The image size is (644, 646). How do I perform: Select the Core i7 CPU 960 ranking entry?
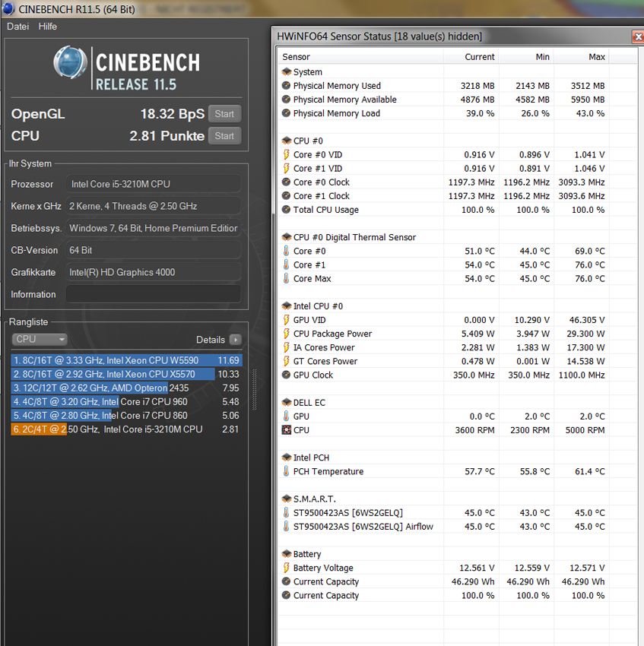coord(126,402)
